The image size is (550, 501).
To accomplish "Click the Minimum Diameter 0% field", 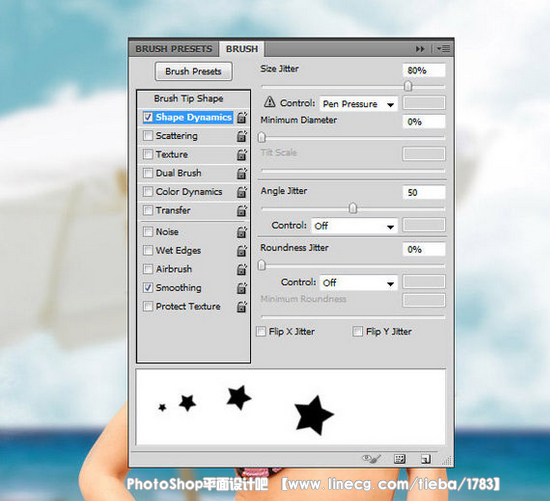I will pyautogui.click(x=424, y=122).
